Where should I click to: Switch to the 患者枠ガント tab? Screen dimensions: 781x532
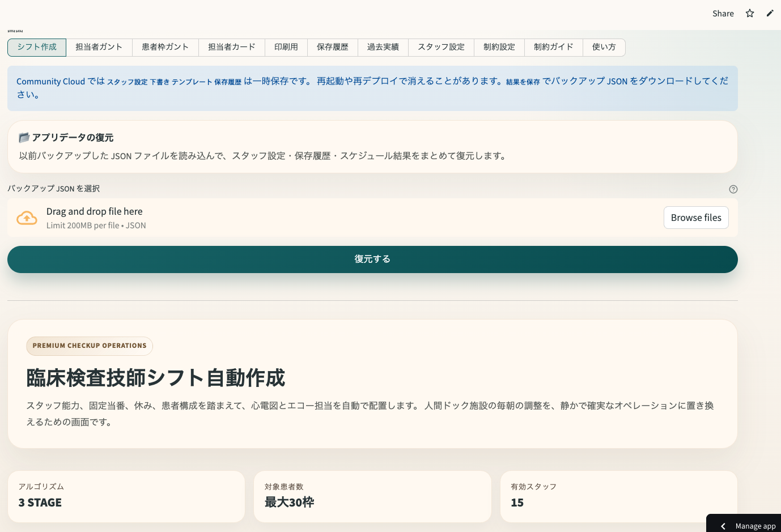pos(165,47)
